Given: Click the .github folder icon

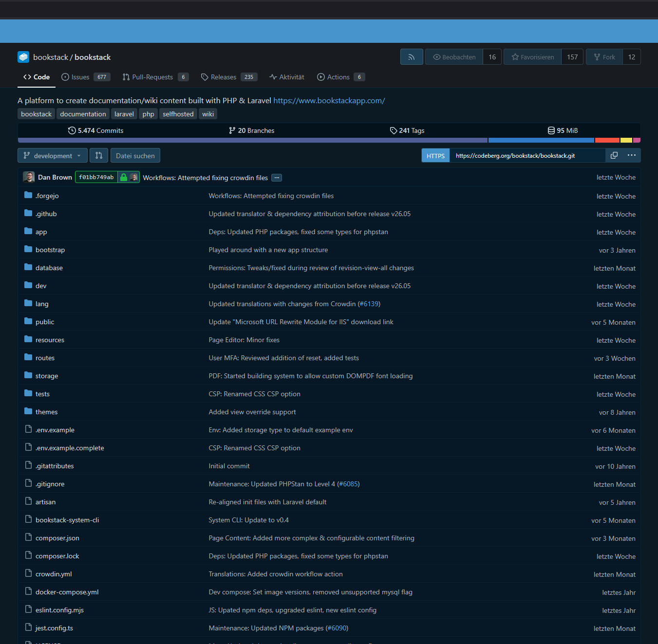Looking at the screenshot, I should (28, 213).
